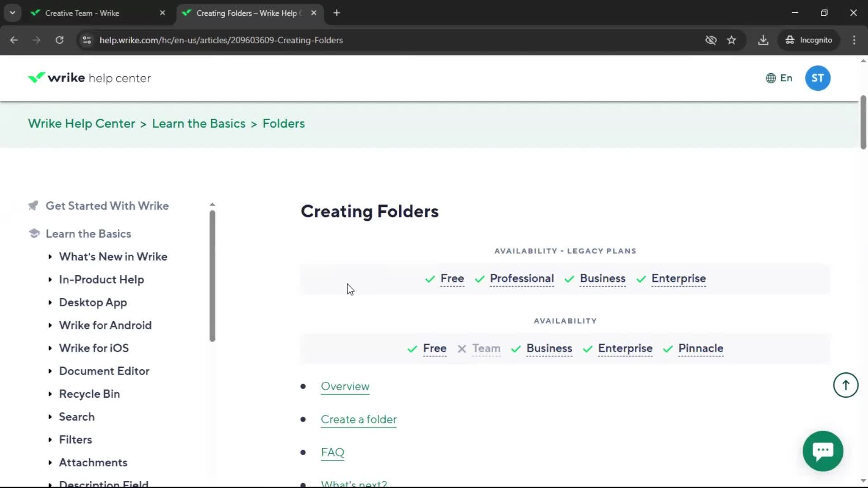Open the Wrike help center logo
This screenshot has width=868, height=488.
tap(89, 78)
